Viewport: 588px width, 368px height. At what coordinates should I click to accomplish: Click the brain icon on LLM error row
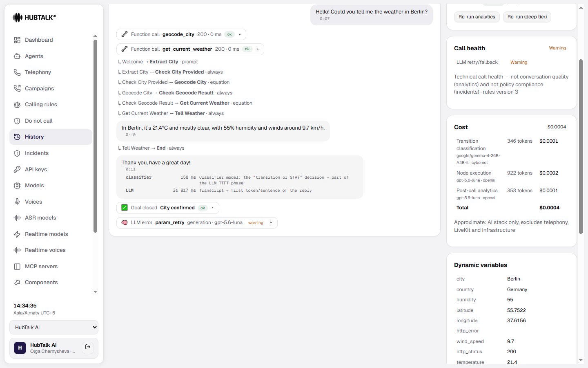(125, 223)
